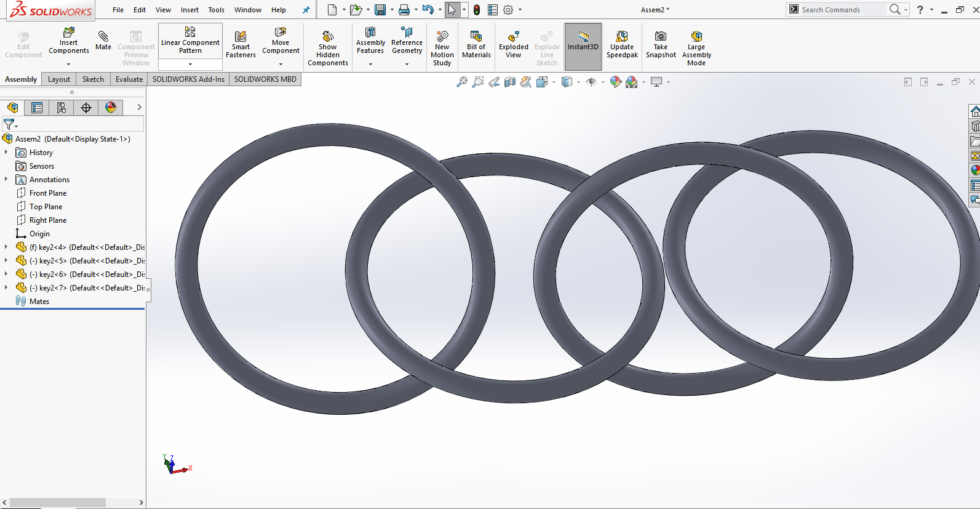Click Zoom to Fit magnifier icon
980x509 pixels.
click(x=461, y=82)
